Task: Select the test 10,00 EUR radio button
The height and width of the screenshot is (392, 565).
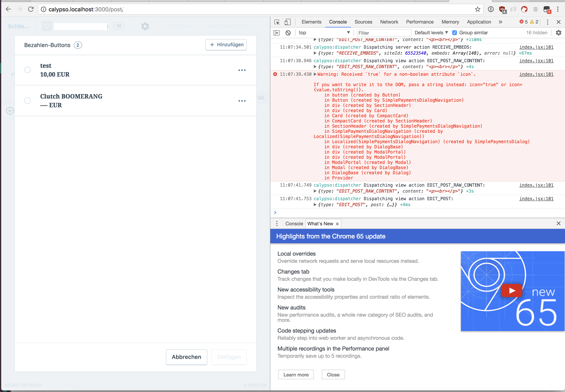Action: click(28, 70)
